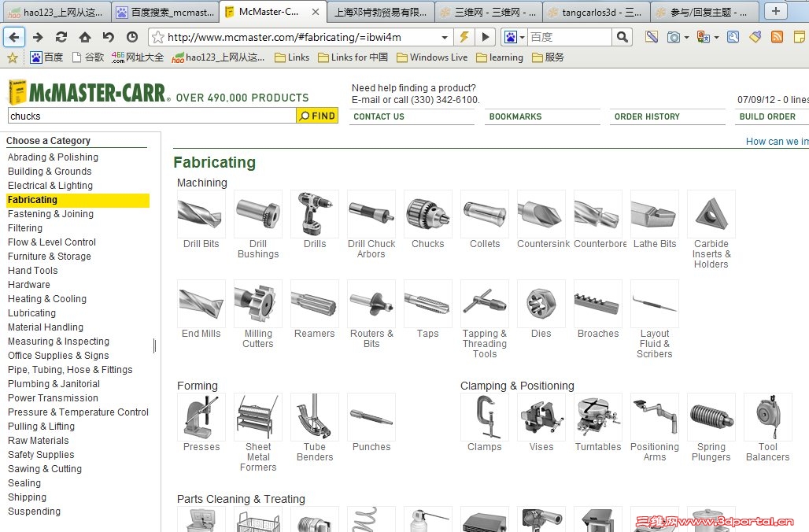This screenshot has height=532, width=809.
Task: Click the yellow FIND search button
Action: pos(317,116)
